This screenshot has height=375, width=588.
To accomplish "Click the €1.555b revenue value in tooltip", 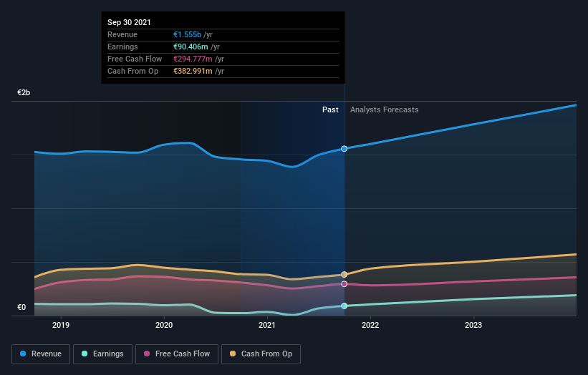I will (187, 34).
